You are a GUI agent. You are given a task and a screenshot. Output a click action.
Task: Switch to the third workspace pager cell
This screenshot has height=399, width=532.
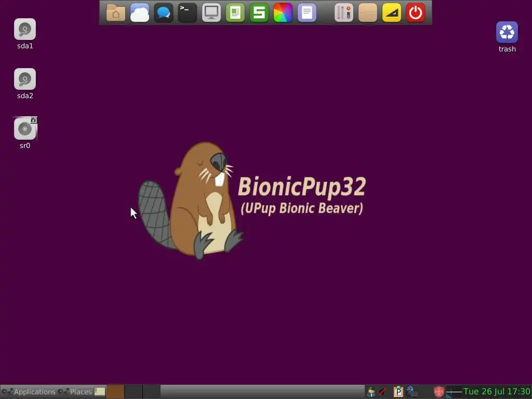tap(151, 392)
